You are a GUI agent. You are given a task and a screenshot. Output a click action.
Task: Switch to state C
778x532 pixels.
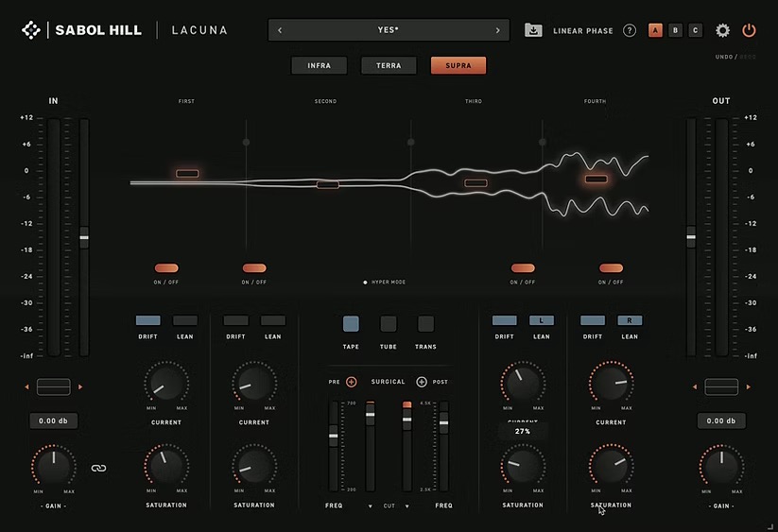point(695,30)
